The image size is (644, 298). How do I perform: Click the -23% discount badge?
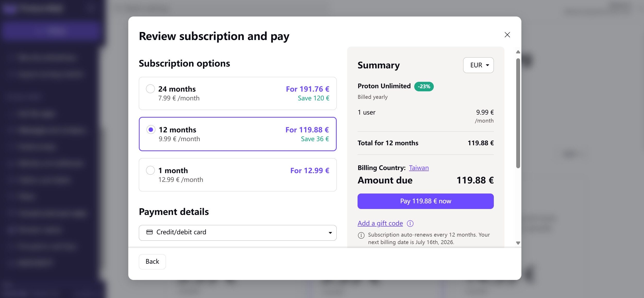pyautogui.click(x=424, y=86)
